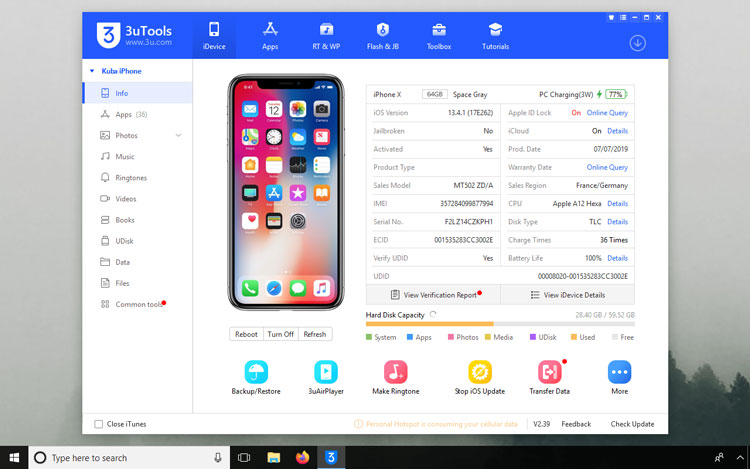Open CPU Details link

point(618,204)
